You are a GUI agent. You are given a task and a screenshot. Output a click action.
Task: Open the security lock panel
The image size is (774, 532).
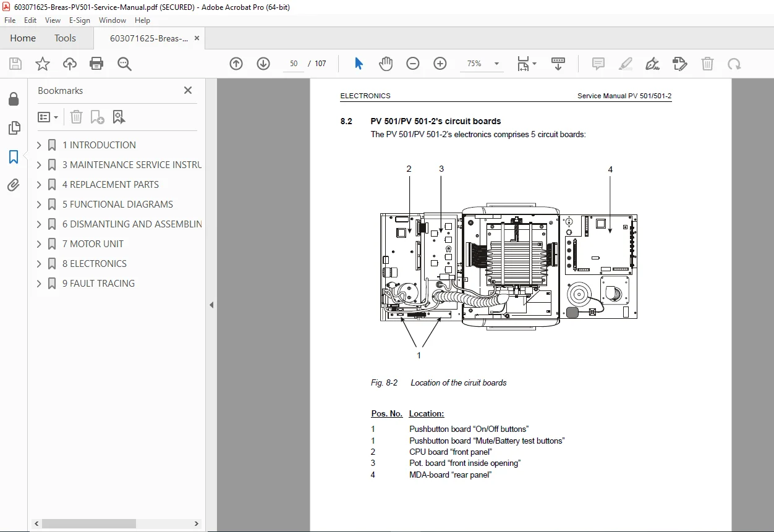point(14,99)
